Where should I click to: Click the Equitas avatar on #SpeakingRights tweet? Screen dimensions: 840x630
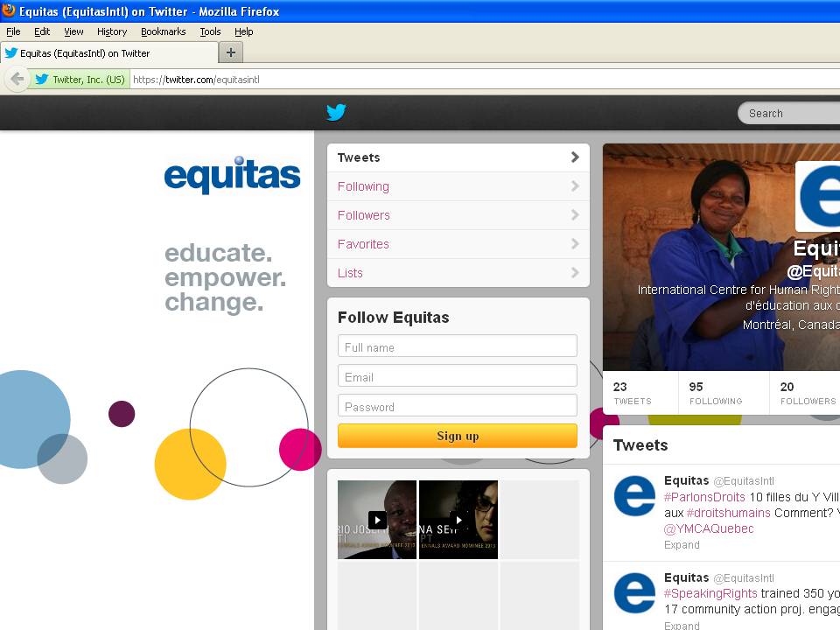634,593
